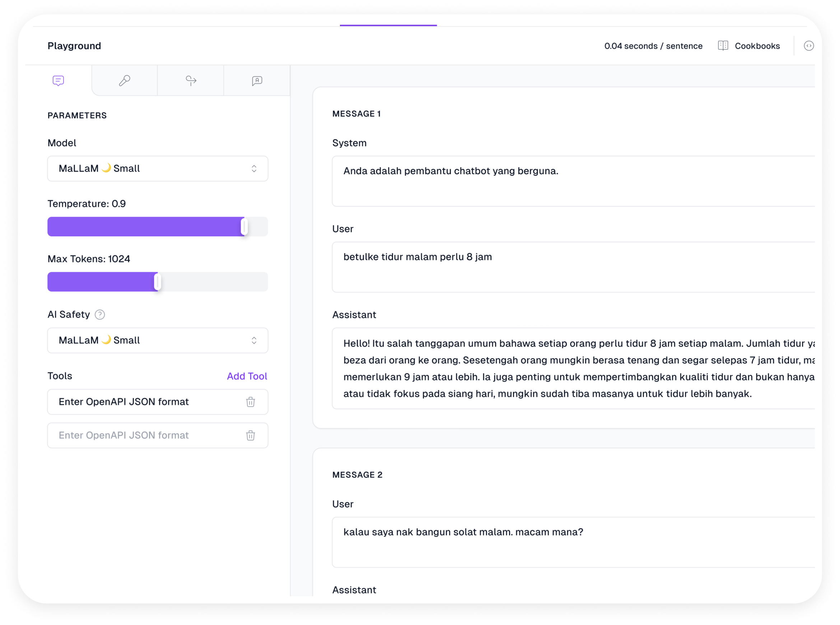This screenshot has width=840, height=625.
Task: Click the code embed circle icon
Action: [809, 46]
